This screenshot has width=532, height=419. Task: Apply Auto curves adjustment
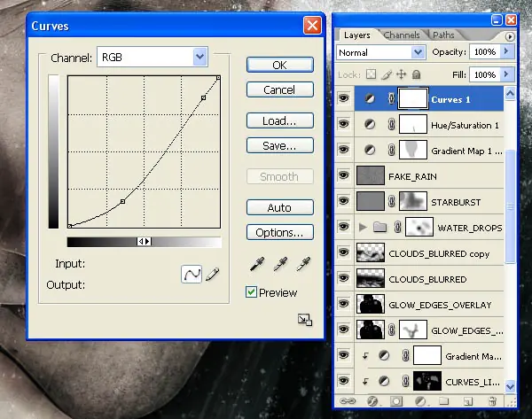pos(280,207)
